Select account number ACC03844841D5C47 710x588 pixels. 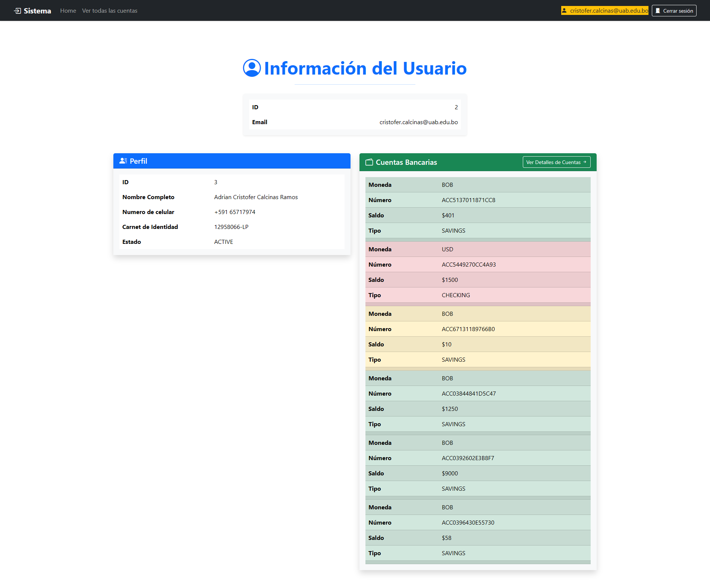pyautogui.click(x=469, y=393)
